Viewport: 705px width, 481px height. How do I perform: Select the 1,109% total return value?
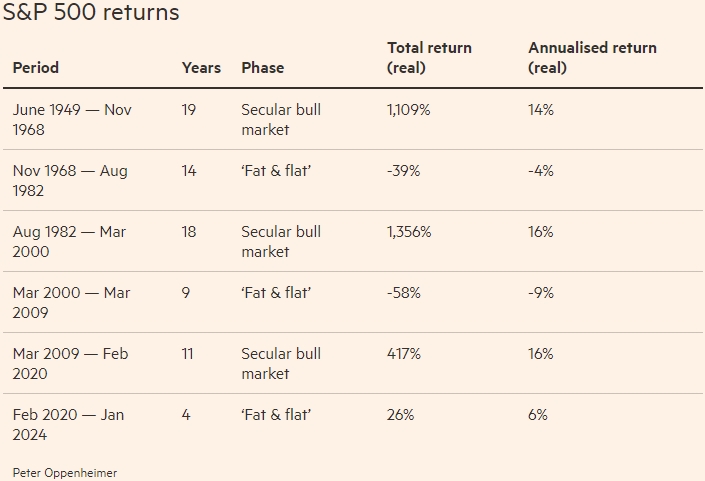pos(408,110)
